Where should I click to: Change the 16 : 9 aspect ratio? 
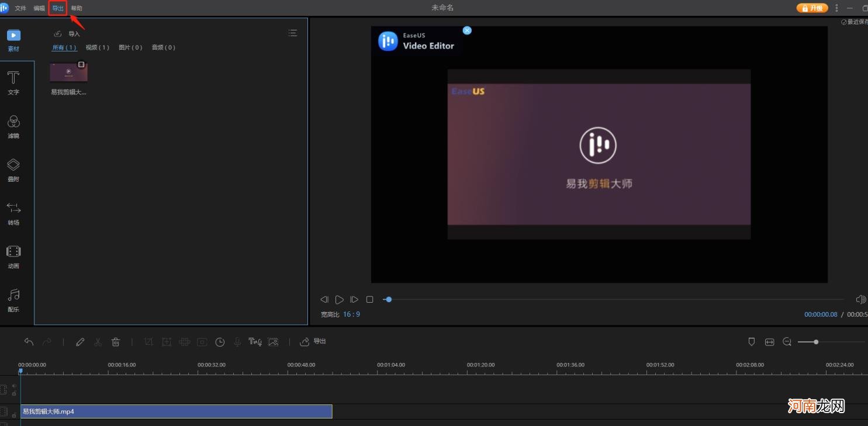(x=351, y=314)
